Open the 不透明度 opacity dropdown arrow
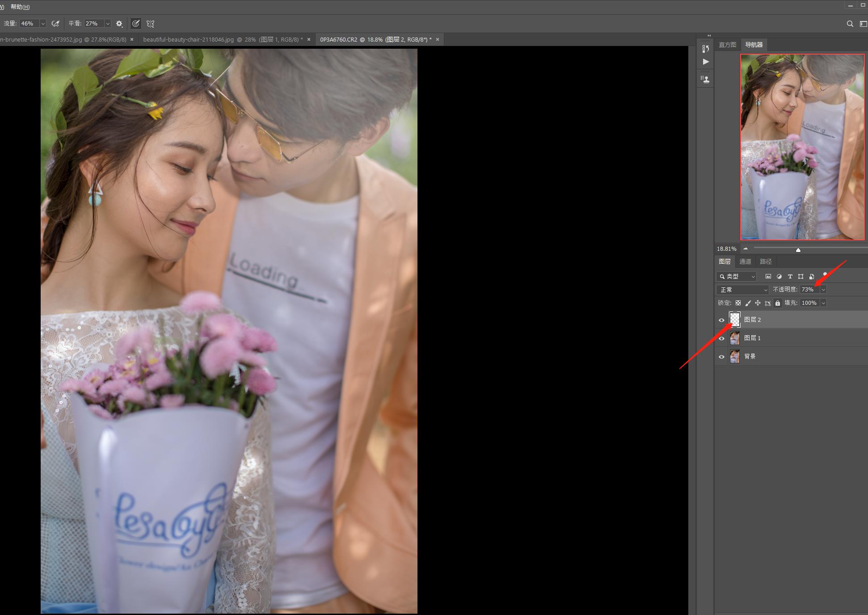Screen dimensions: 868x615 [823, 290]
